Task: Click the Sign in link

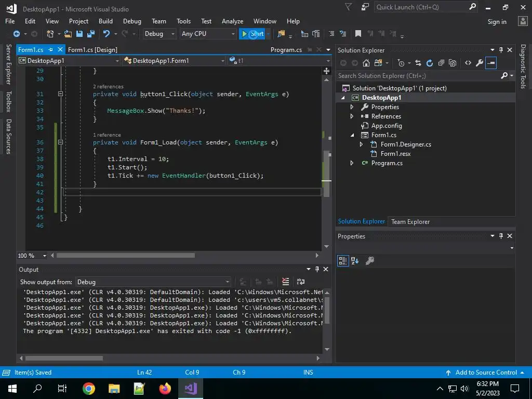Action: pyautogui.click(x=497, y=21)
